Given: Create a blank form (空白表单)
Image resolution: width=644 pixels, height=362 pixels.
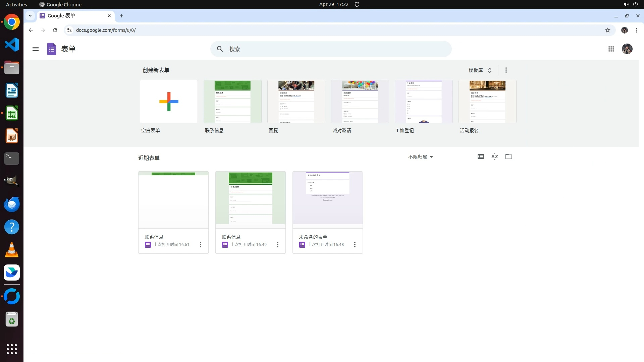Looking at the screenshot, I should [169, 102].
